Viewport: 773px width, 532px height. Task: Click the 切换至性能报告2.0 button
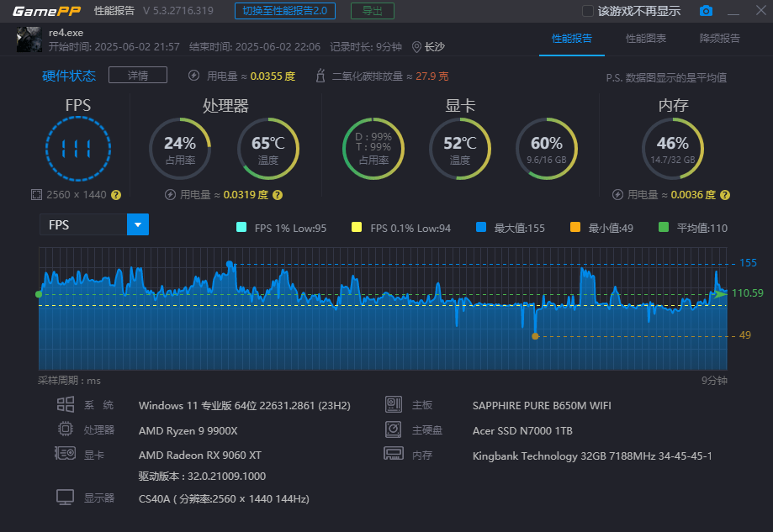click(285, 11)
